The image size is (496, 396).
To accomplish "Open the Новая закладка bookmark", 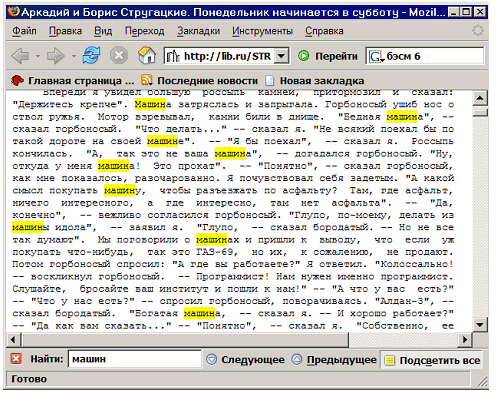I will tap(314, 81).
